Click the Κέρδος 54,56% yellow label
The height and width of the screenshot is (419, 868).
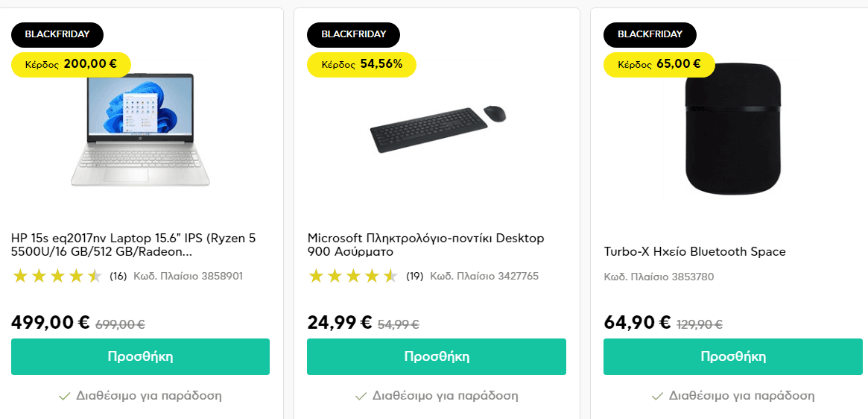click(x=361, y=64)
